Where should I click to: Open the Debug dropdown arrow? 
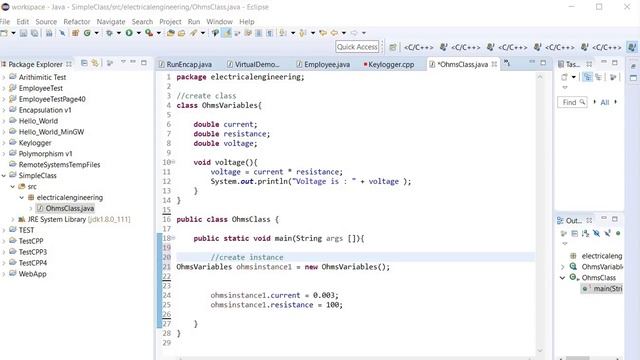pyautogui.click(x=119, y=33)
